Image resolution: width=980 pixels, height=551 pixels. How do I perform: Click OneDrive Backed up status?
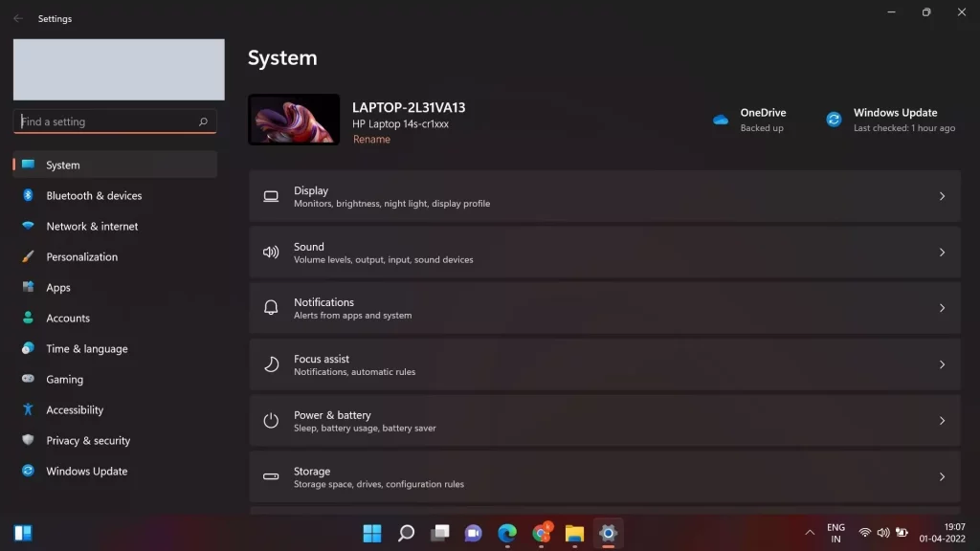click(x=762, y=128)
